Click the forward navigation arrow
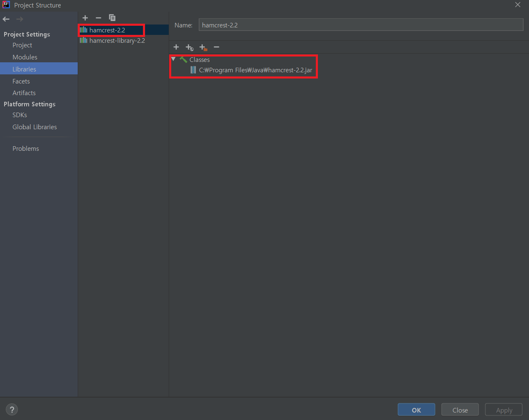The image size is (529, 420). tap(20, 19)
